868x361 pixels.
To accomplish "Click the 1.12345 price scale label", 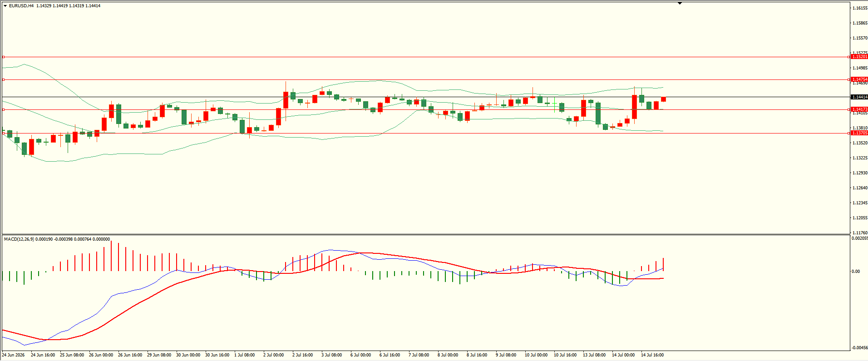I will (x=860, y=203).
